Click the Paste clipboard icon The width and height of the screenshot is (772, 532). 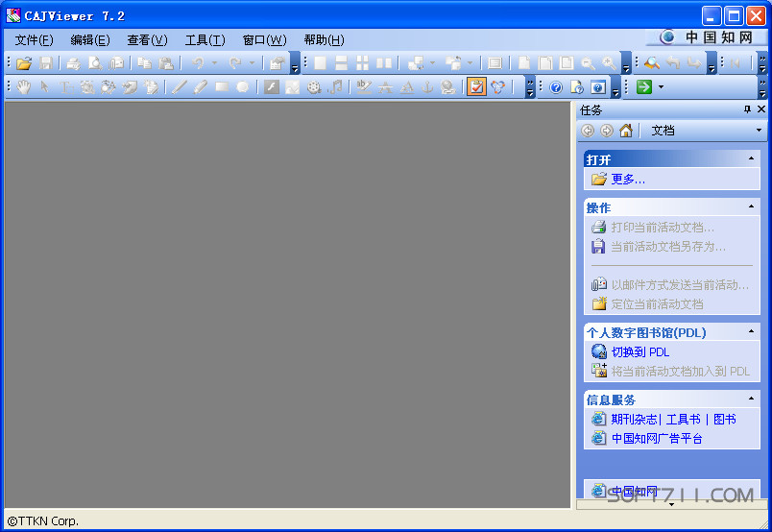coord(166,63)
